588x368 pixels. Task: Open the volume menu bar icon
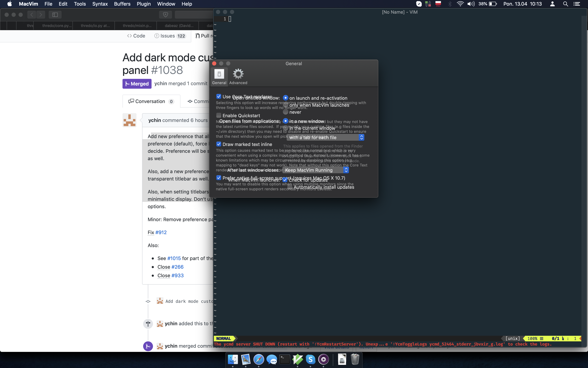[x=471, y=4]
